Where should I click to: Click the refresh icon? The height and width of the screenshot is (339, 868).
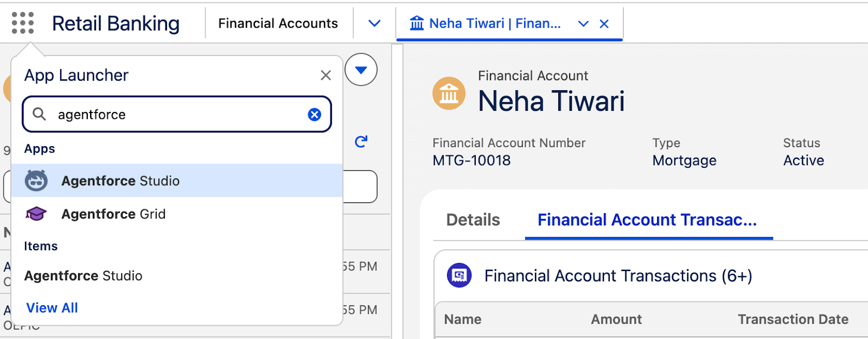(361, 142)
